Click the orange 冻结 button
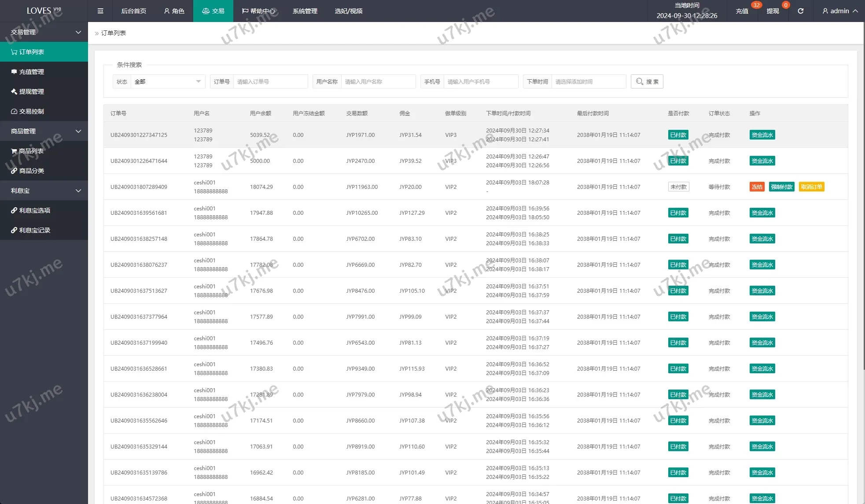Screen dimensions: 865x504 [757, 187]
